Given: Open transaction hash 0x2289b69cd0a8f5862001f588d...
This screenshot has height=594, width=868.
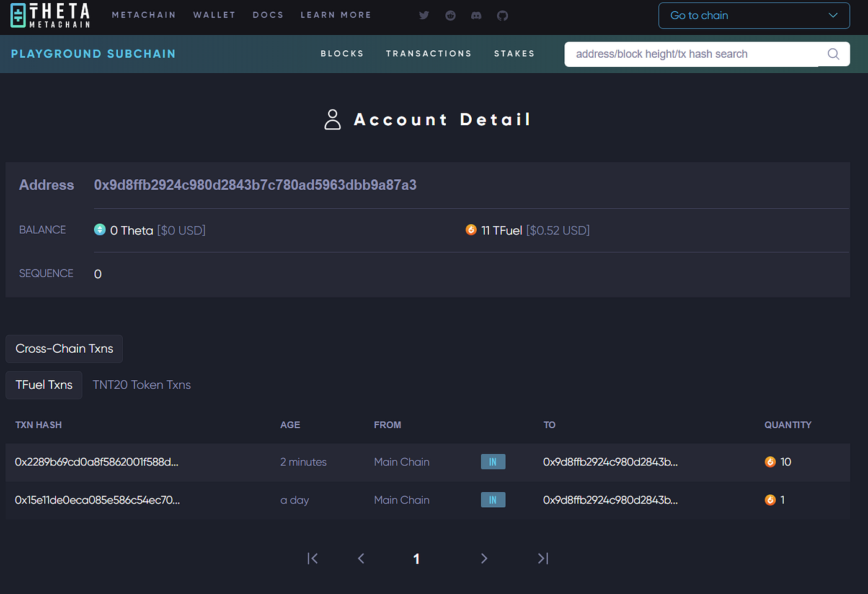Looking at the screenshot, I should (x=97, y=462).
